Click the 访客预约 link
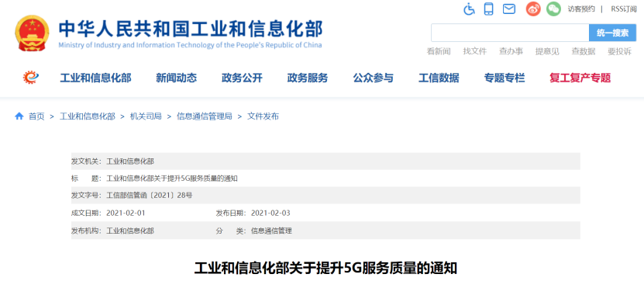 point(581,9)
